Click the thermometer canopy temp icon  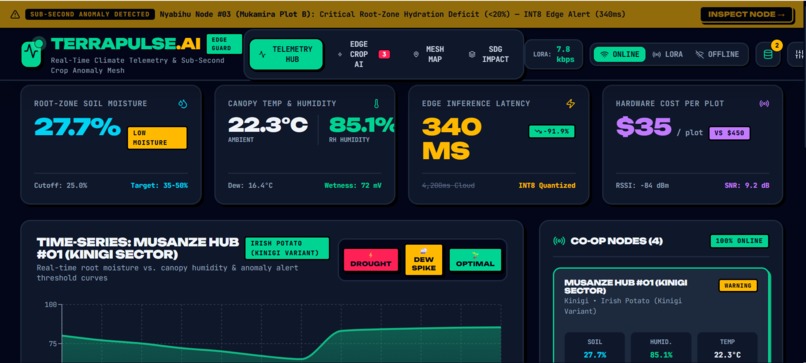coord(376,104)
